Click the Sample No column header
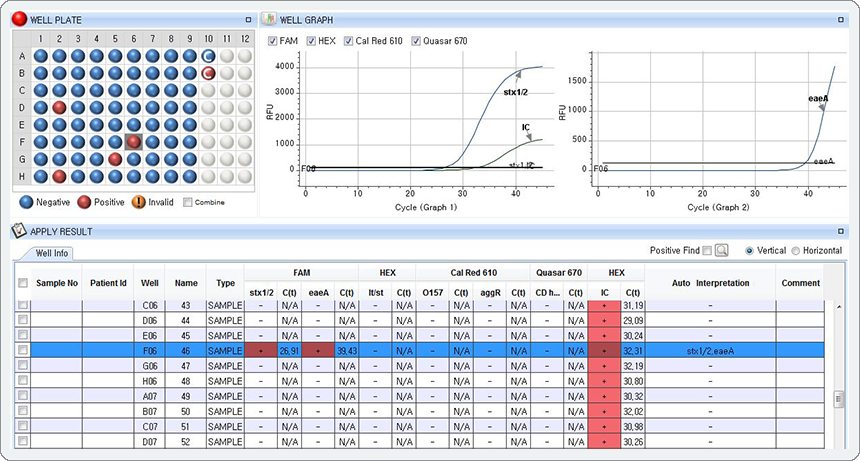The image size is (860, 461). tap(57, 283)
